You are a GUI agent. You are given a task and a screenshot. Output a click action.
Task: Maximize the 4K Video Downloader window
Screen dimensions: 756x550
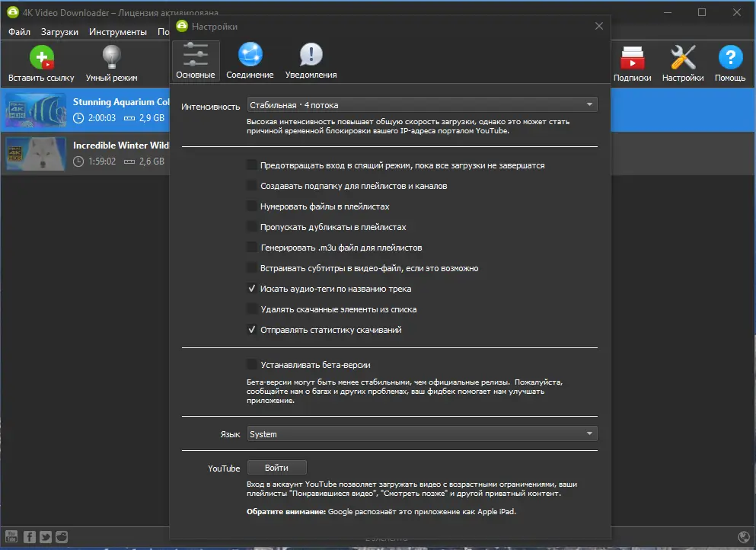[x=702, y=12]
